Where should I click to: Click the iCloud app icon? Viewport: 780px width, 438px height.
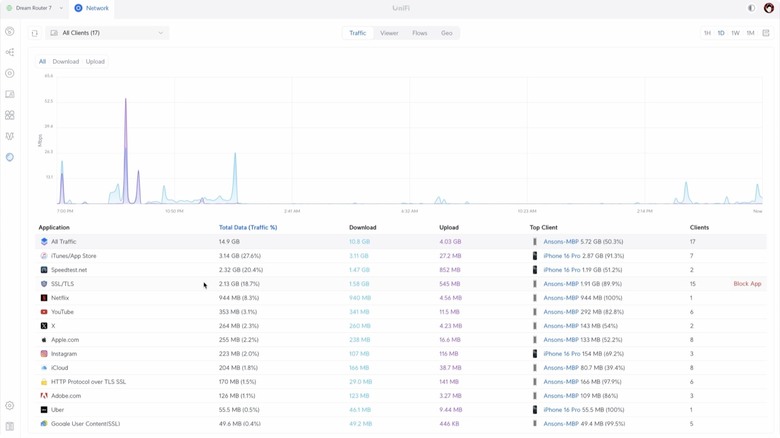point(44,368)
